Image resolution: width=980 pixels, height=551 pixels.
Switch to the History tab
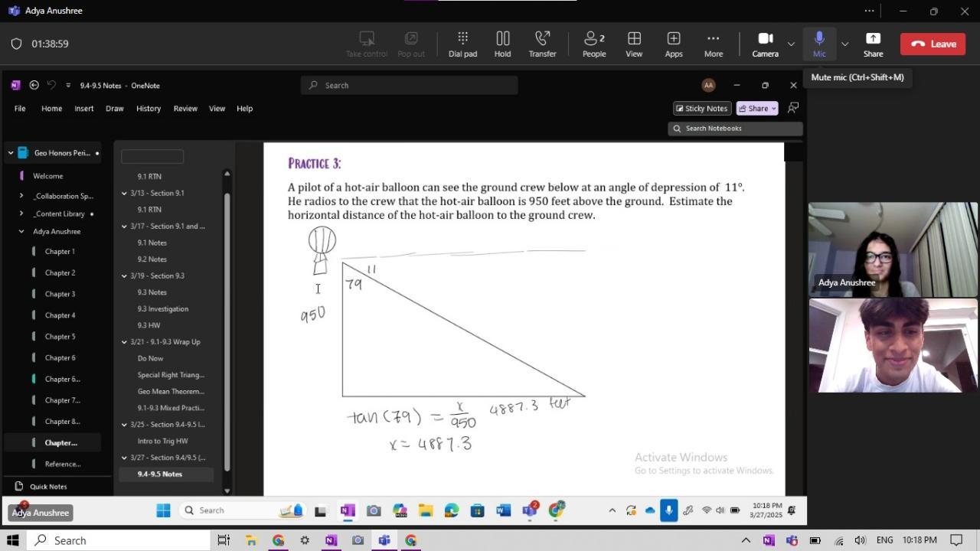tap(149, 109)
